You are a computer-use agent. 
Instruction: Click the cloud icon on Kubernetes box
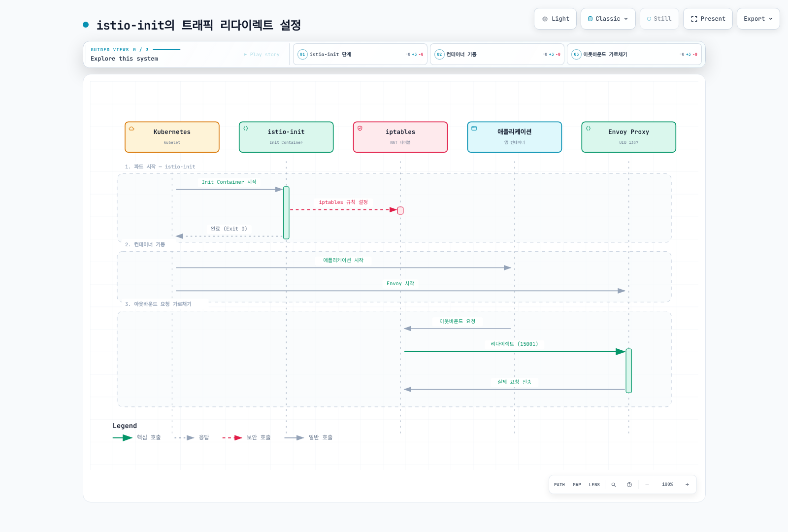coord(131,129)
